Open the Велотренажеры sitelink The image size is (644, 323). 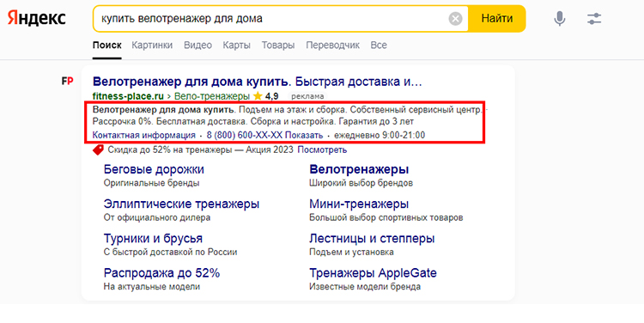click(359, 169)
